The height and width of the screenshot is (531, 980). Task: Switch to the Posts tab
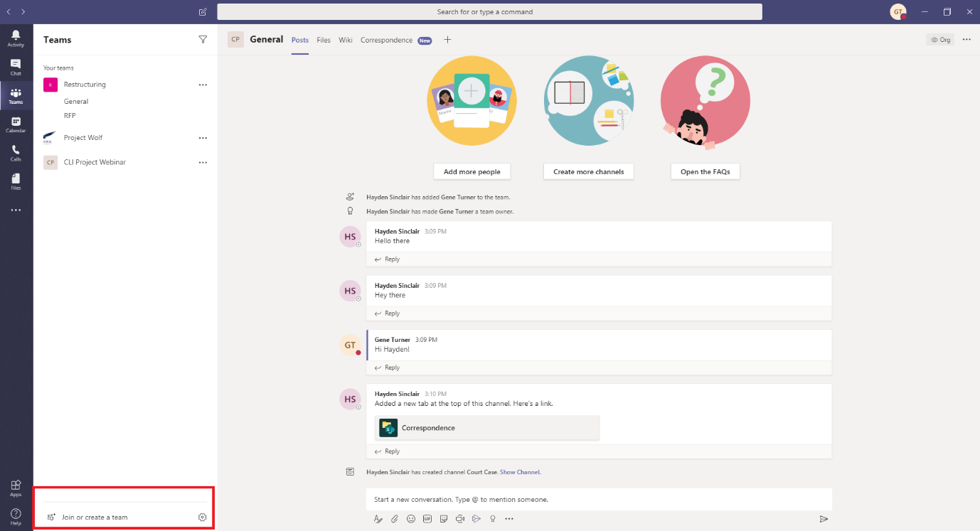coord(300,41)
